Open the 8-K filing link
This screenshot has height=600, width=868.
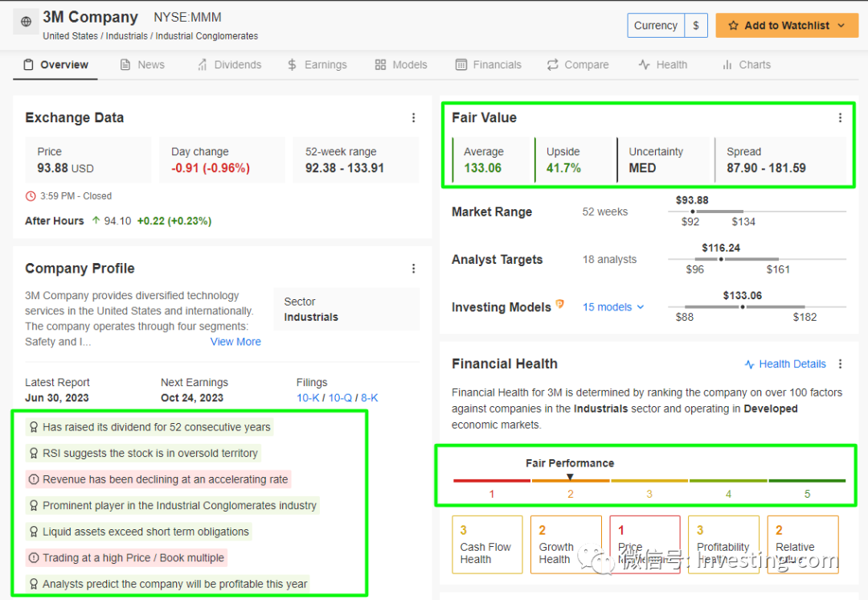pyautogui.click(x=369, y=398)
